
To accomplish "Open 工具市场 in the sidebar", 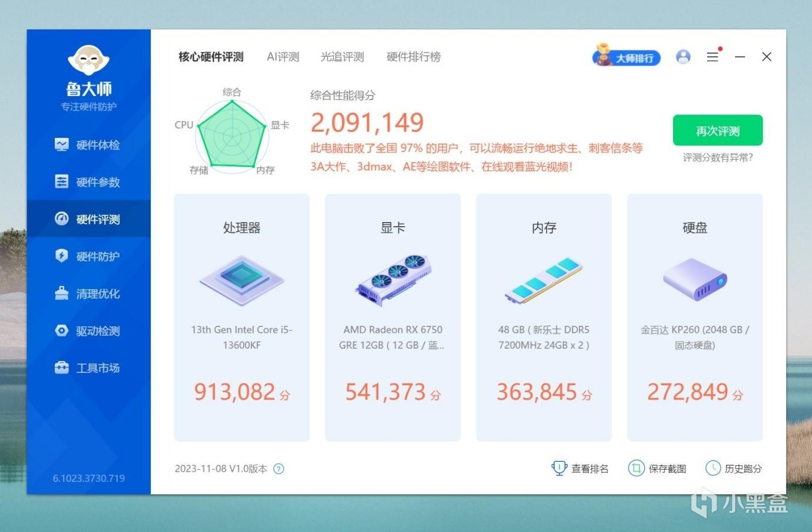I will pos(88,368).
